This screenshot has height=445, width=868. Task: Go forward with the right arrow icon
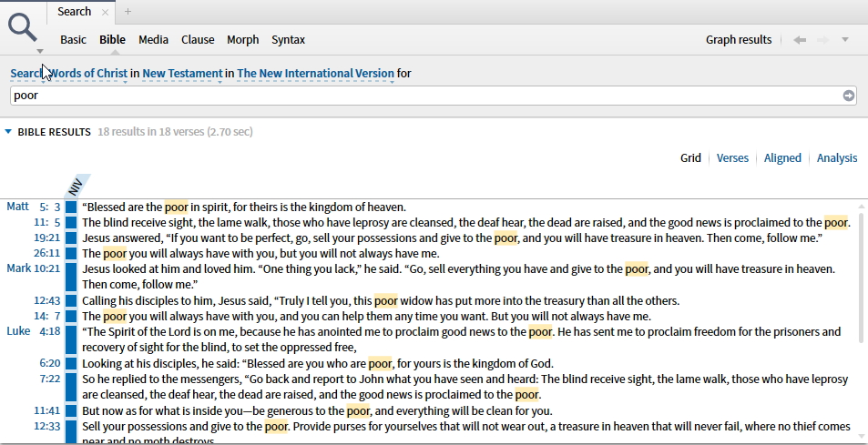tap(823, 40)
